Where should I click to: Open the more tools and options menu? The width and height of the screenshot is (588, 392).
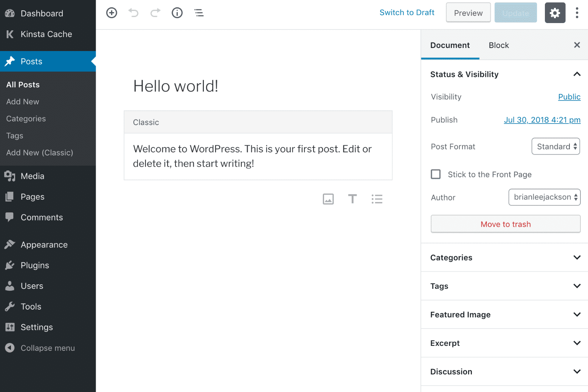[x=577, y=12]
